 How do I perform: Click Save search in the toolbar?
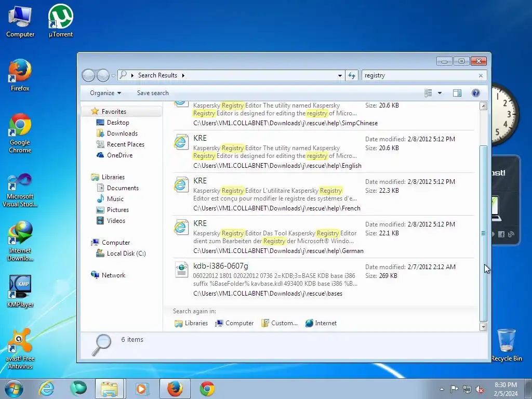153,93
